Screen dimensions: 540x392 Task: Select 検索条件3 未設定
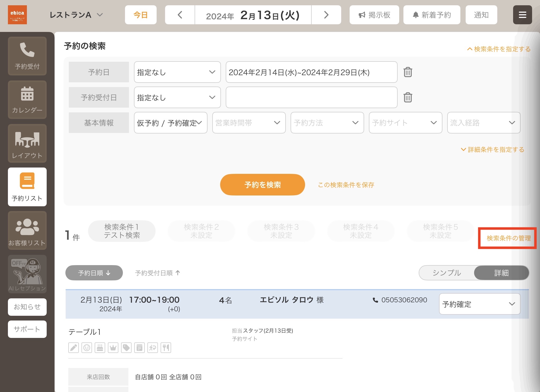pyautogui.click(x=281, y=231)
